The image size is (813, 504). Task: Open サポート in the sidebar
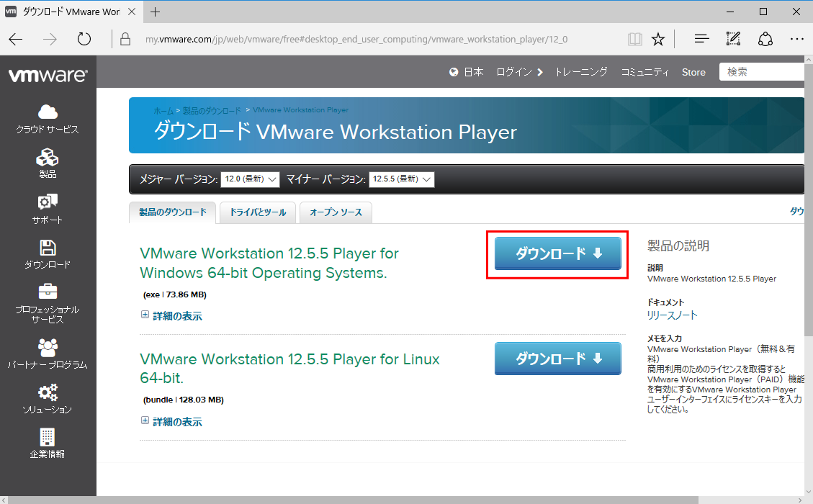tap(48, 209)
